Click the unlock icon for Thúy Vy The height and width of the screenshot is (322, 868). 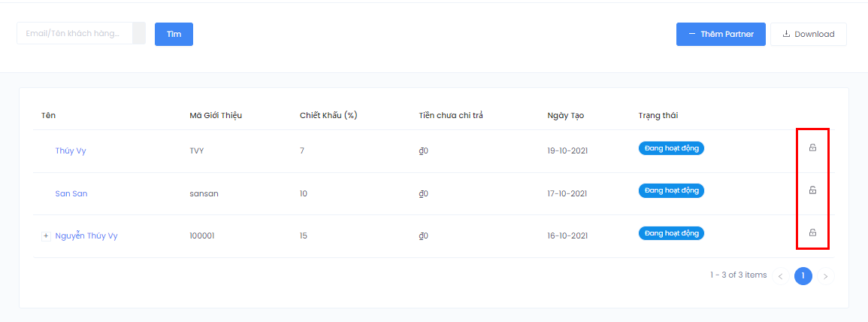[812, 148]
